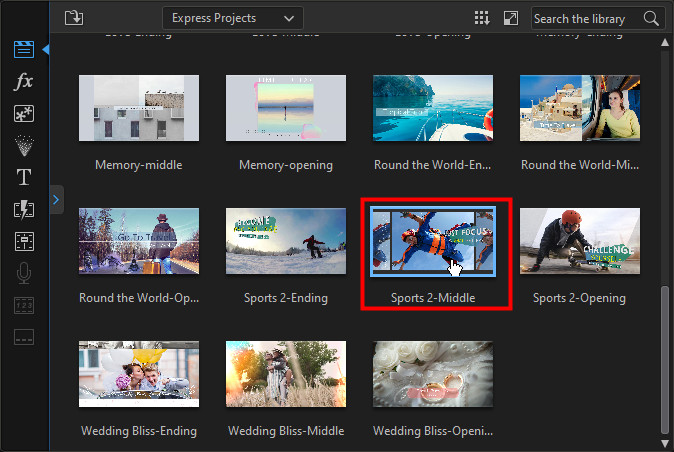This screenshot has width=674, height=452.
Task: Open the Title Room T icon
Action: [24, 177]
